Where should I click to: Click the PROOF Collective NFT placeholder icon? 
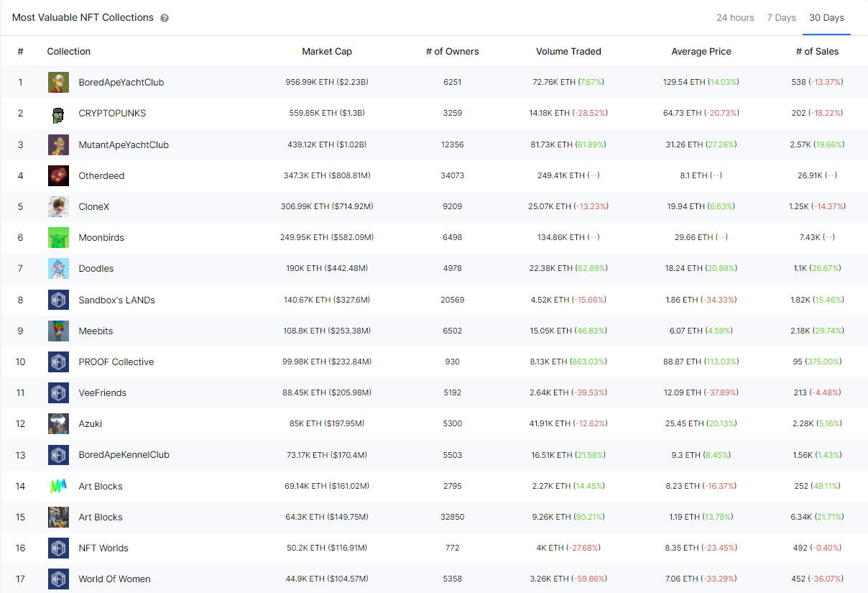(58, 362)
